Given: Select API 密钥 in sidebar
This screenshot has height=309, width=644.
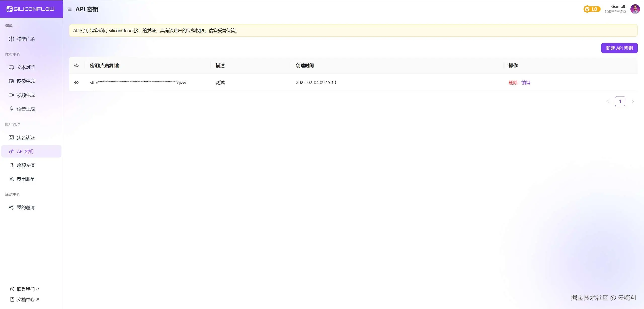Looking at the screenshot, I should pyautogui.click(x=25, y=151).
